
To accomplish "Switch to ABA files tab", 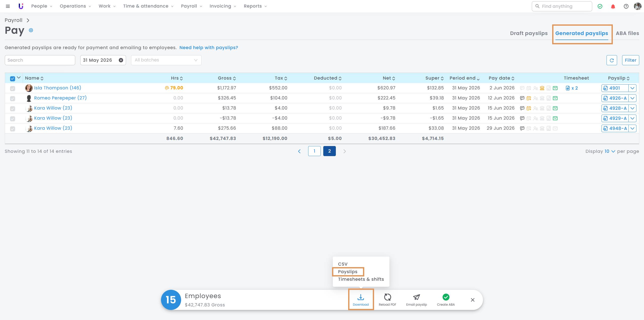I will point(627,33).
